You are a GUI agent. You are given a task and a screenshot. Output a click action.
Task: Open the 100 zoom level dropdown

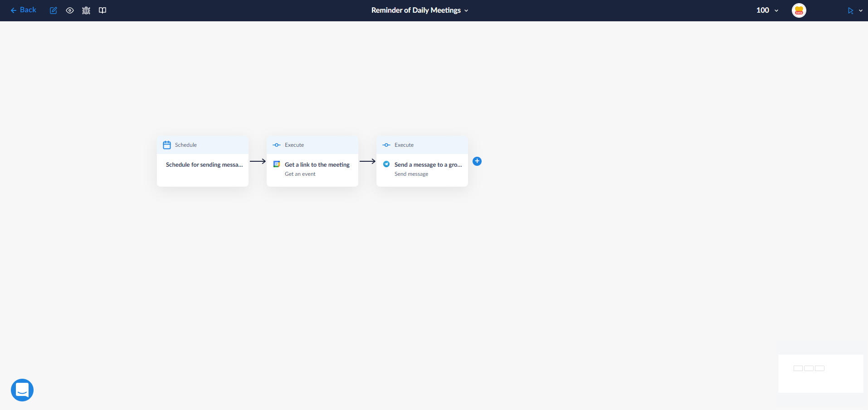tap(767, 10)
